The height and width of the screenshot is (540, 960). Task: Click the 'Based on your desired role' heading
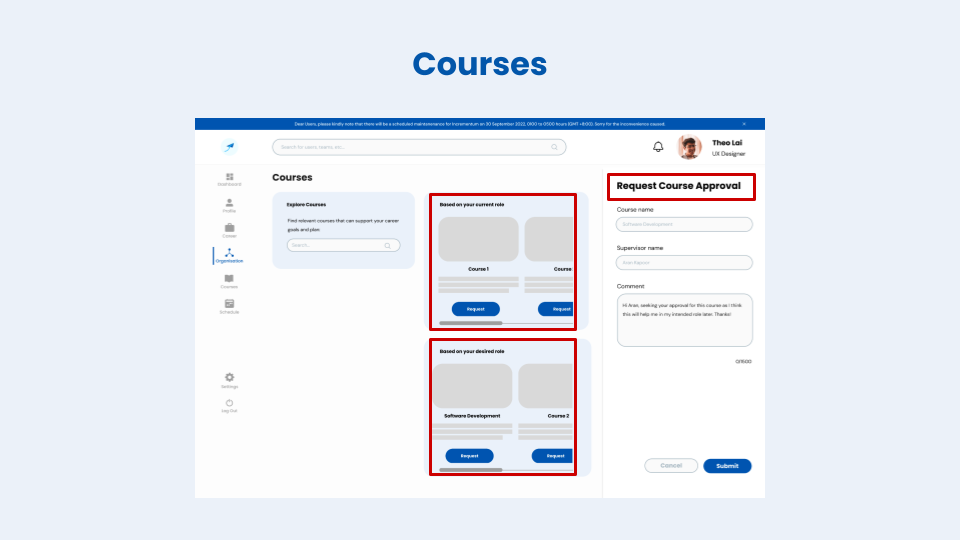tap(472, 351)
